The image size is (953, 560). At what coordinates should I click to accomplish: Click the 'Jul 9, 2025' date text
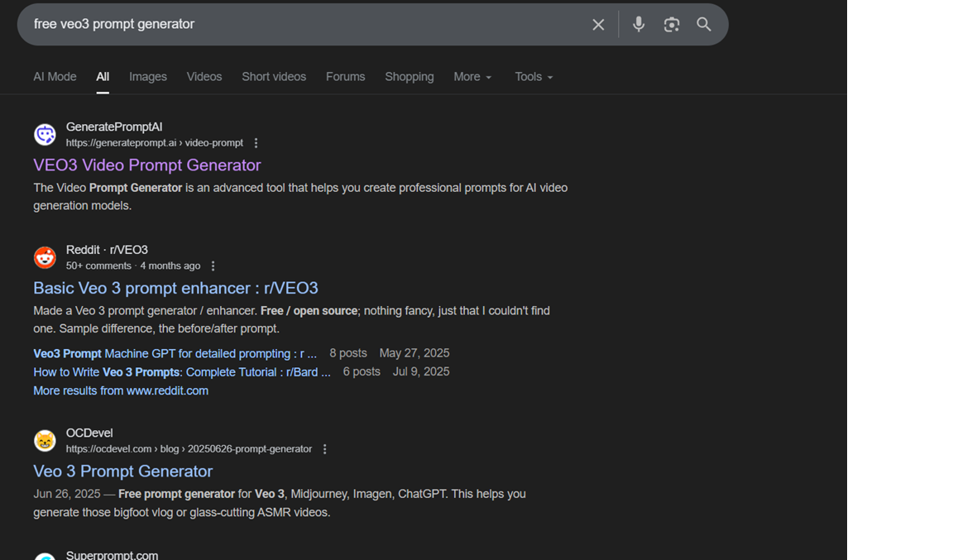coord(421,371)
